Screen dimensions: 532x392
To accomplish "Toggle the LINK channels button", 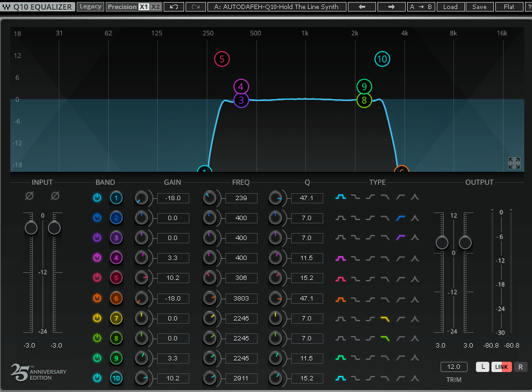I will pyautogui.click(x=502, y=367).
